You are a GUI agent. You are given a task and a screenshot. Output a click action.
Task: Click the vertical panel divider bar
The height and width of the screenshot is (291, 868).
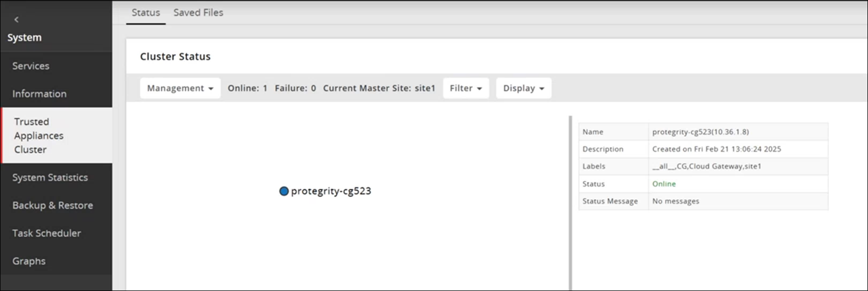[570, 203]
